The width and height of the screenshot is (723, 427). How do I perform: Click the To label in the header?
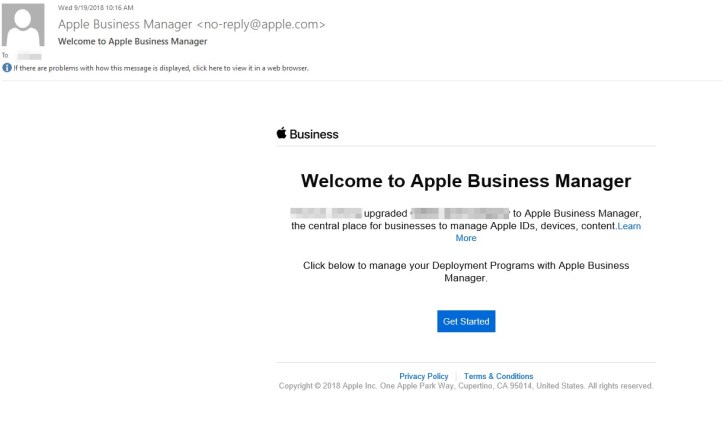[x=6, y=56]
